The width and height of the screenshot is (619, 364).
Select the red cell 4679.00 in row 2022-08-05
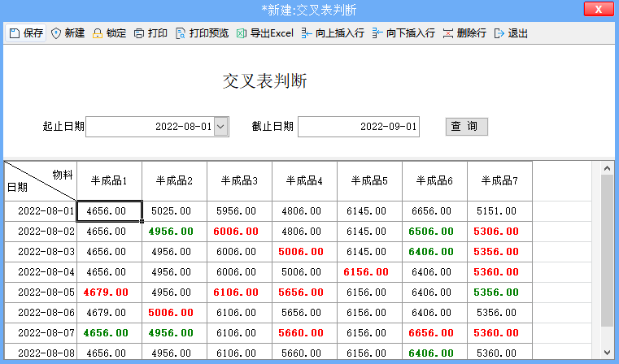click(x=109, y=292)
